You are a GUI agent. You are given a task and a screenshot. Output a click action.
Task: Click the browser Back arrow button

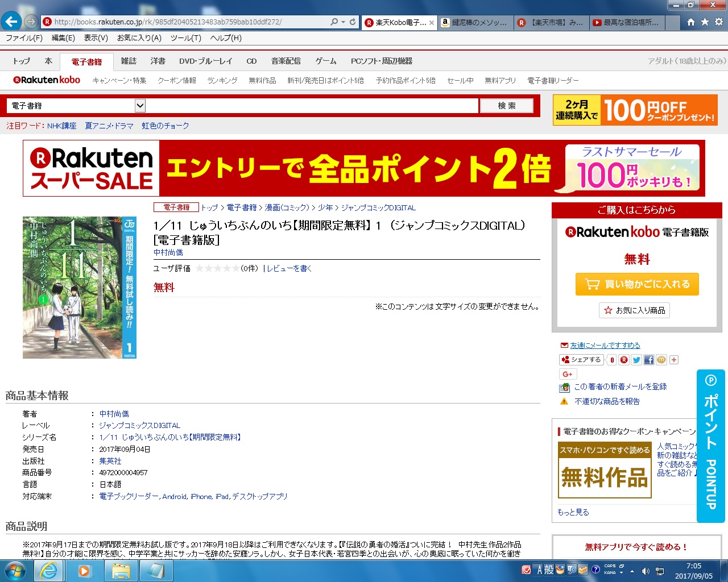tap(11, 22)
